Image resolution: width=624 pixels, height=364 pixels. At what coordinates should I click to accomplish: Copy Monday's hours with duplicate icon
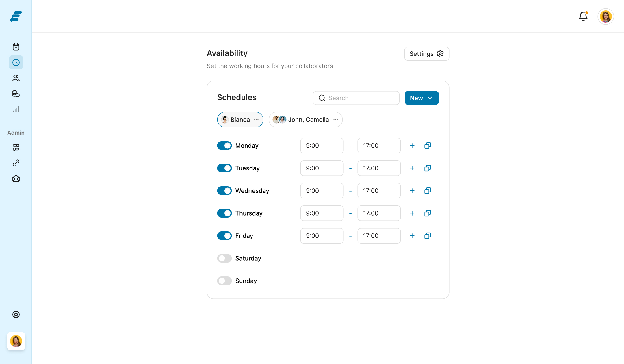point(428,146)
